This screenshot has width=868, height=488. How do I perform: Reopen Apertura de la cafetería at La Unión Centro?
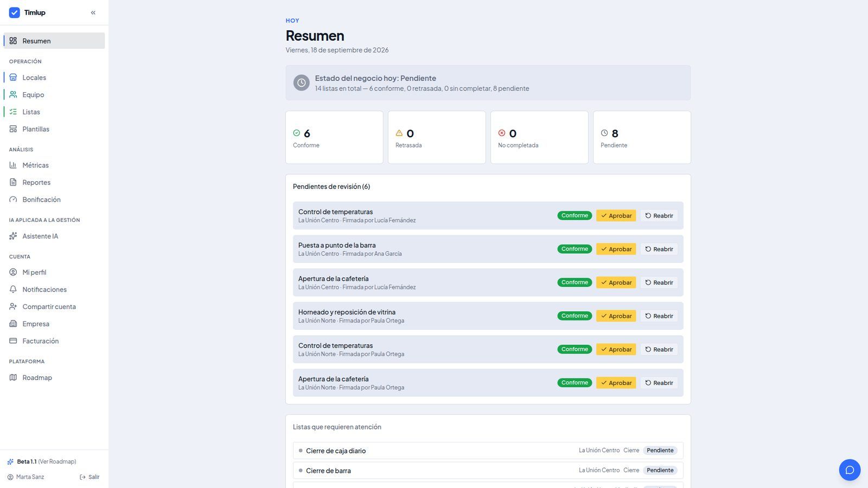(x=659, y=282)
